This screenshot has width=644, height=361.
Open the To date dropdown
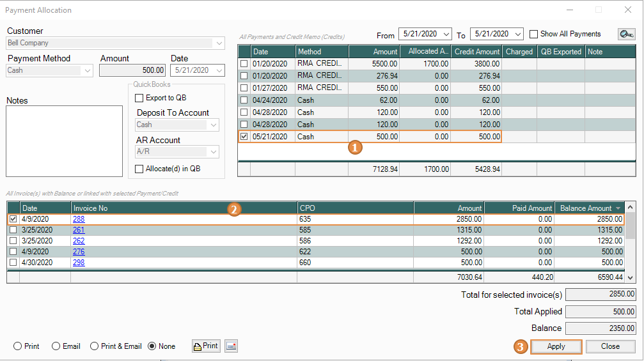517,34
